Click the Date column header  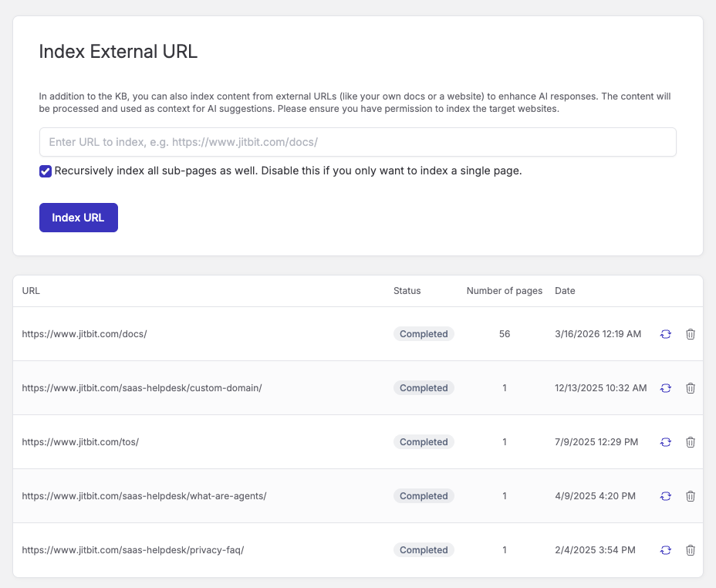point(565,291)
